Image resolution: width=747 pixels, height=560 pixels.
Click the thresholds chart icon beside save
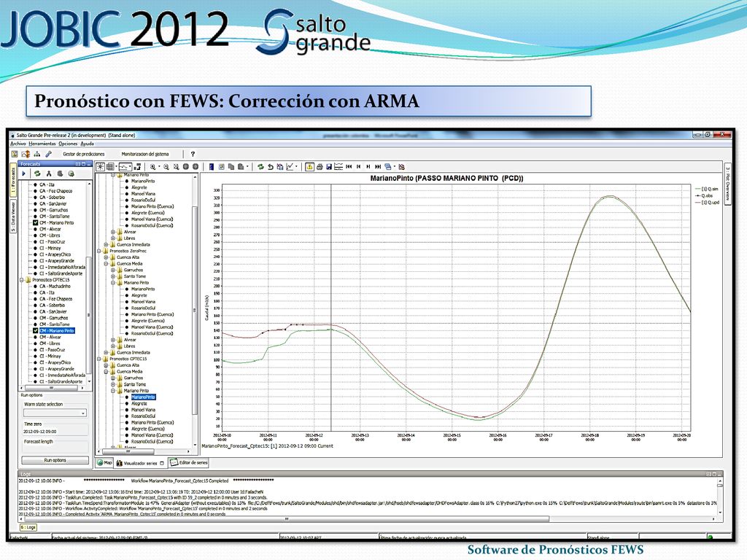point(338,167)
